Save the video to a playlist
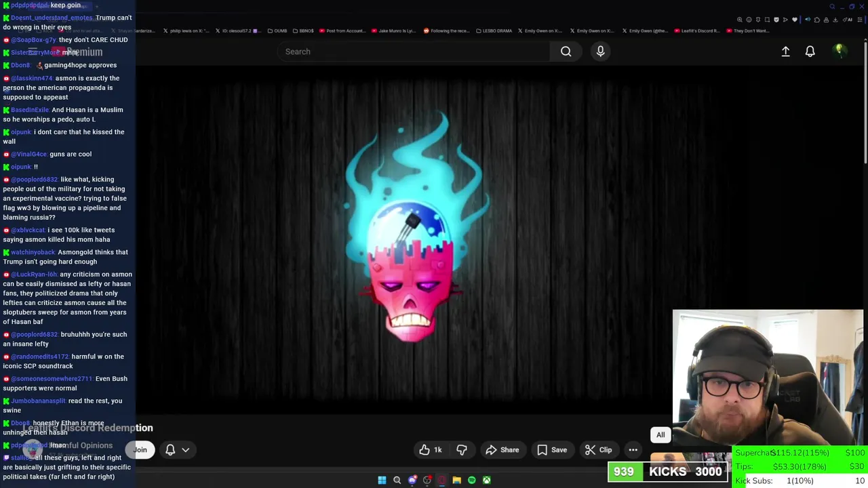This screenshot has height=488, width=868. coord(552,450)
